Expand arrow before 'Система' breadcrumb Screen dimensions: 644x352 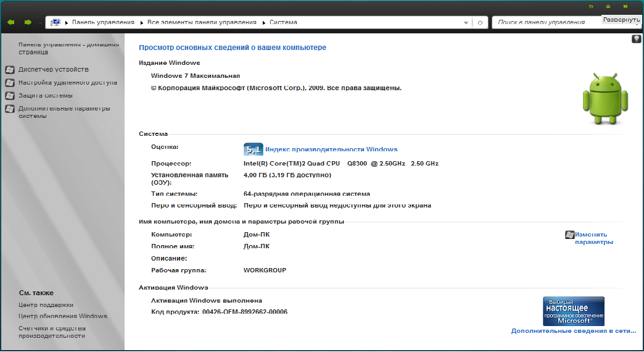click(x=264, y=23)
